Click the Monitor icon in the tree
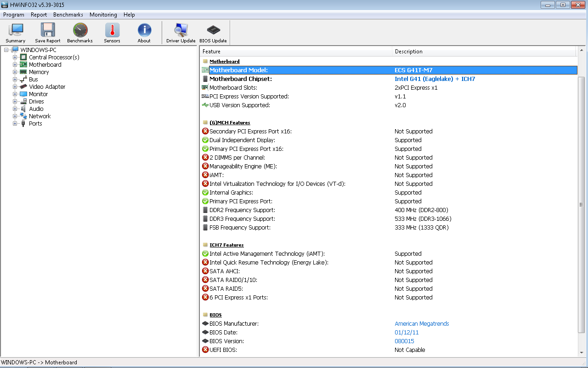Screen dimensions: 588x368 pos(23,94)
